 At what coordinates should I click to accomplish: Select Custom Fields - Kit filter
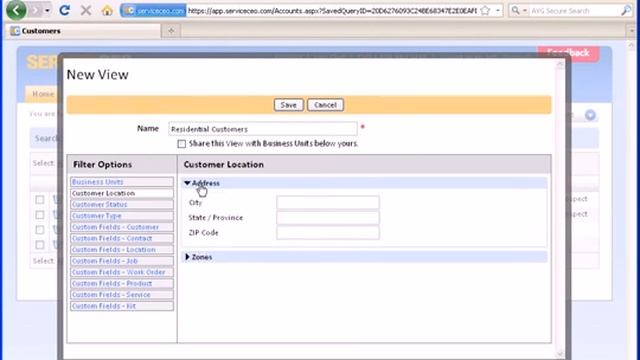pyautogui.click(x=122, y=306)
